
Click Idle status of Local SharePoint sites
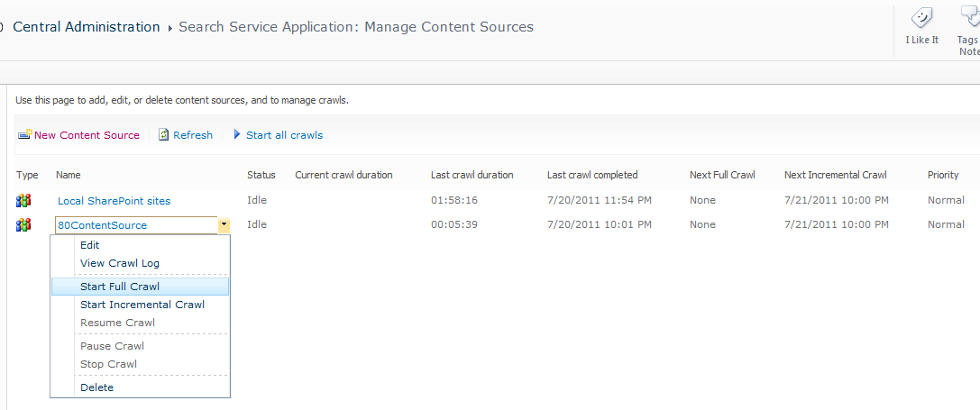click(257, 200)
